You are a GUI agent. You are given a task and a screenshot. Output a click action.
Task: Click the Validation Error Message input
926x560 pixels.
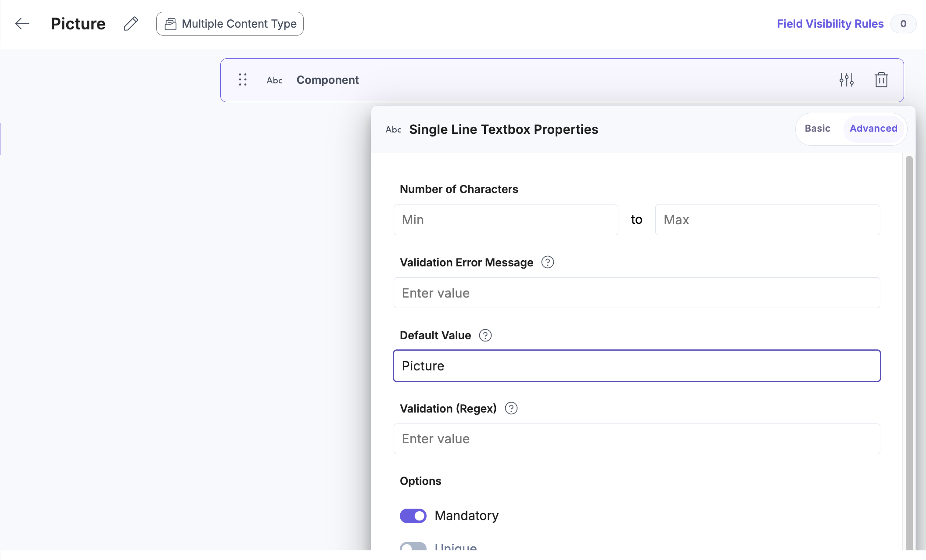637,293
